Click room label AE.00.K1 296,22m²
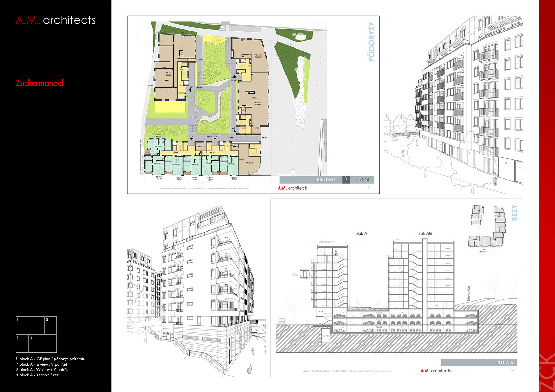555x392 pixels. pos(169,74)
